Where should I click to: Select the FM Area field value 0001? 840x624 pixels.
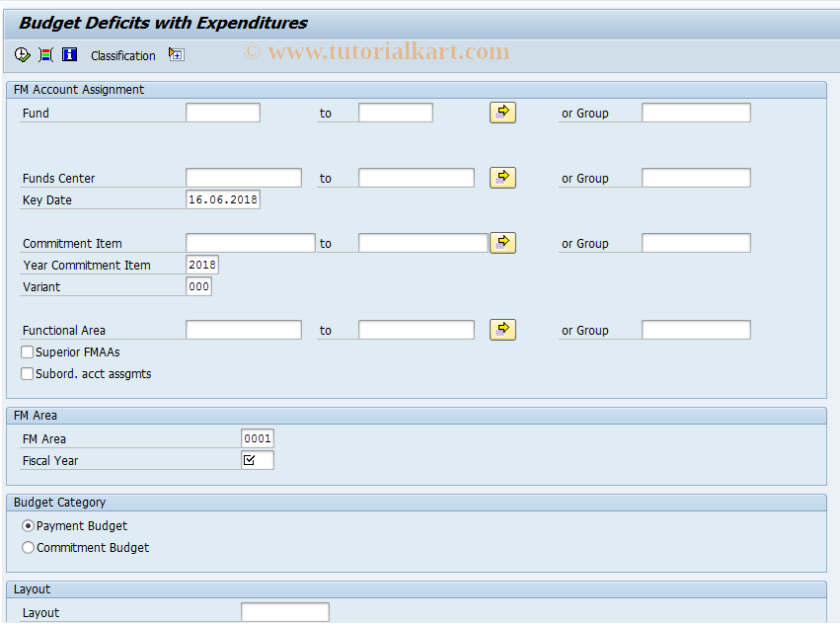(258, 437)
